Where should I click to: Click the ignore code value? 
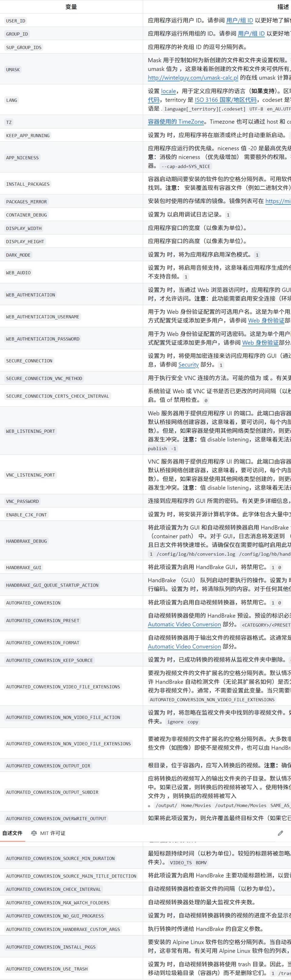(x=176, y=722)
